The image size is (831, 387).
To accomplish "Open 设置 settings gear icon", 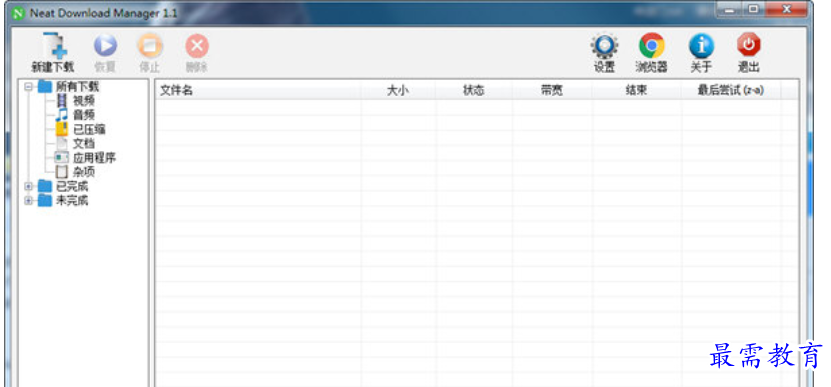I will point(604,52).
